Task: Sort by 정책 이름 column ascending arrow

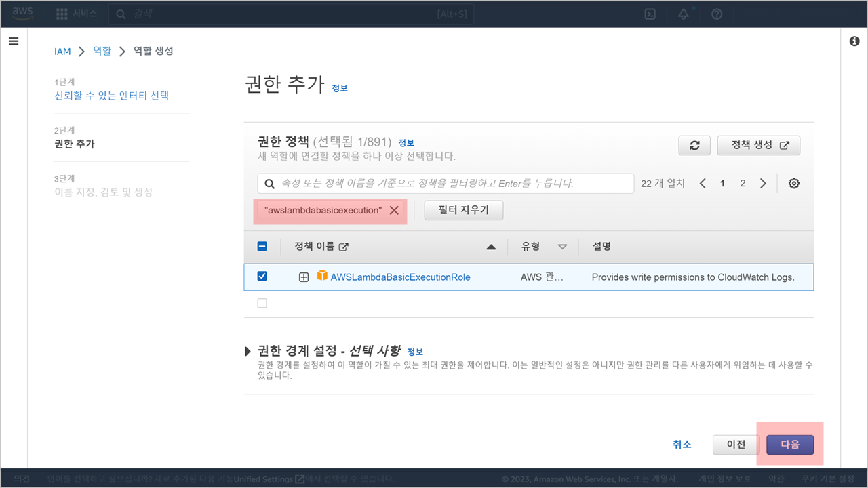Action: (x=492, y=247)
